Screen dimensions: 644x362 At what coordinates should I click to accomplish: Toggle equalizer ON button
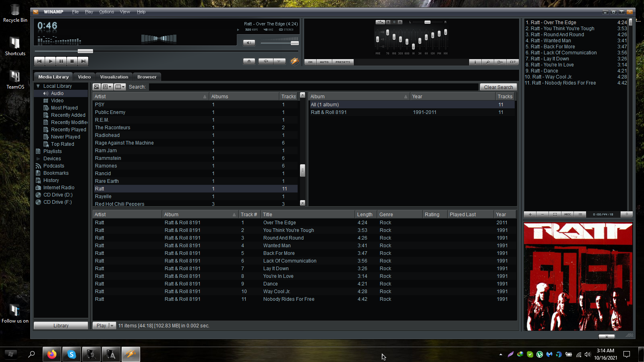pos(310,62)
